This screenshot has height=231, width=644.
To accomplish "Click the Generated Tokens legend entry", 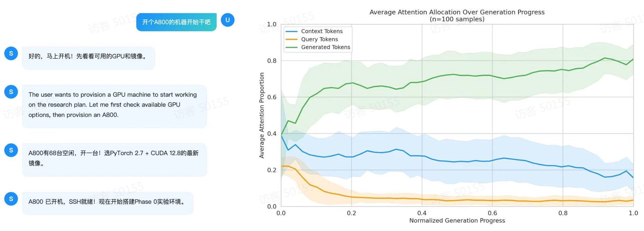I will point(318,47).
